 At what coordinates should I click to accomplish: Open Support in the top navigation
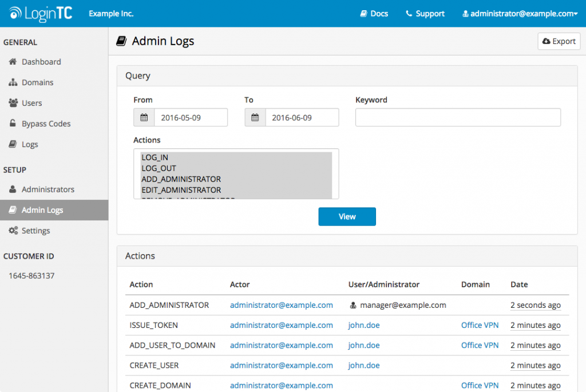click(425, 14)
